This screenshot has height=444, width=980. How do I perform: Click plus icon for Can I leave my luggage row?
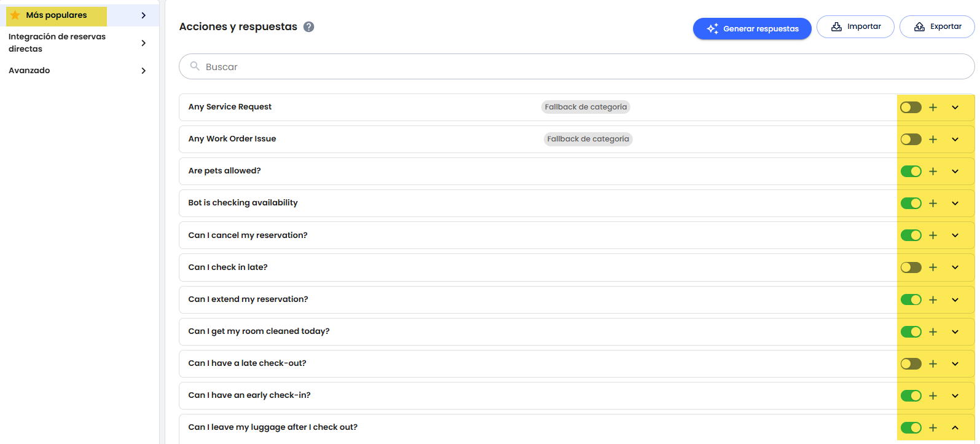tap(933, 427)
